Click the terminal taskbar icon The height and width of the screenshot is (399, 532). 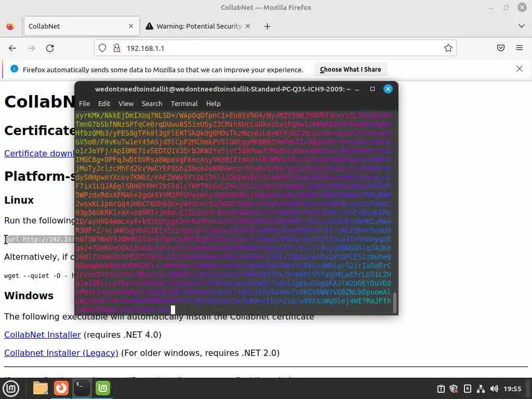[82, 388]
